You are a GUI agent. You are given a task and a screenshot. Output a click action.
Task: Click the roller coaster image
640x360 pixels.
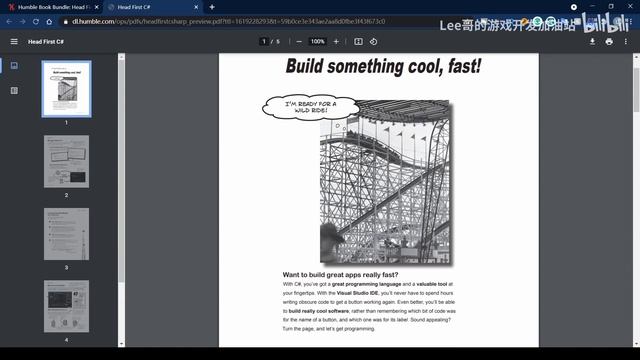(x=384, y=182)
